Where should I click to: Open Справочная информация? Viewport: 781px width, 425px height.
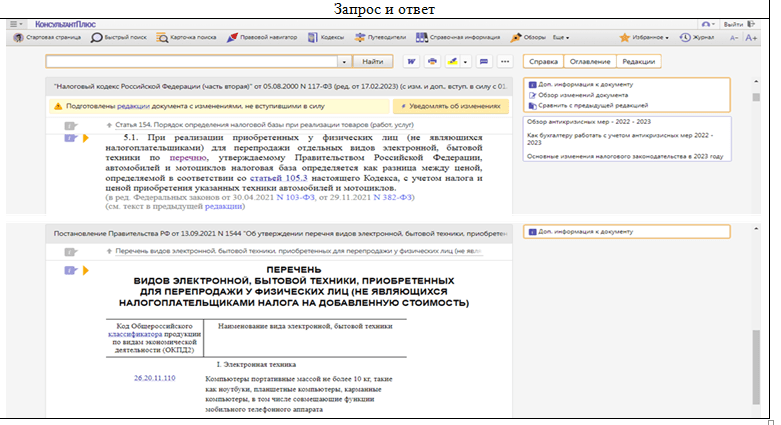coord(458,37)
